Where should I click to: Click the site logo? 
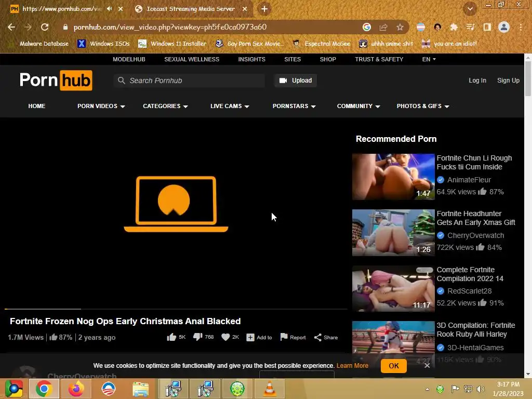[x=56, y=81]
